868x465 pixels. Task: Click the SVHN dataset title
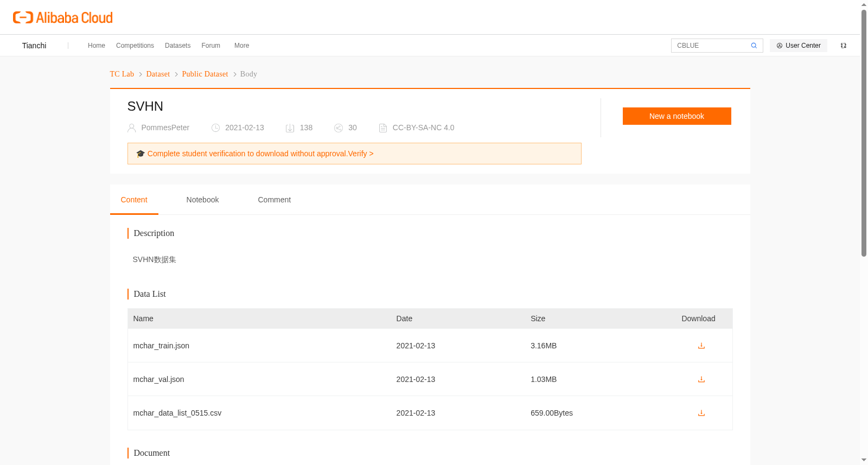coord(145,106)
